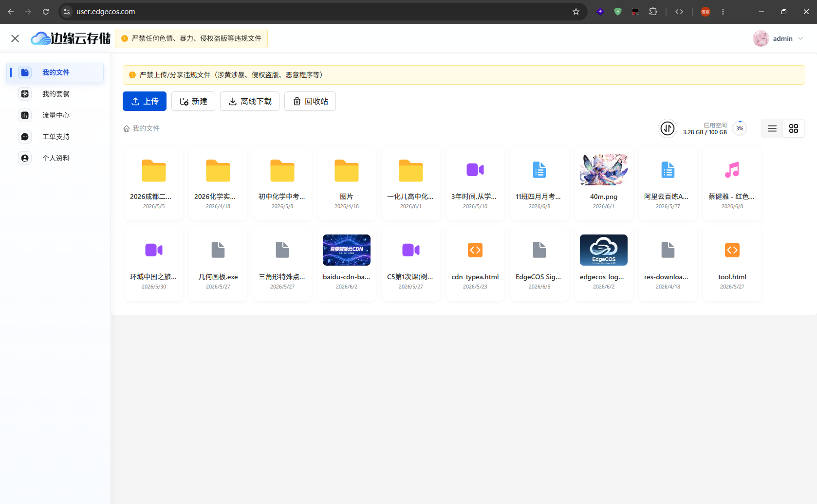This screenshot has width=817, height=504.
Task: Open the 2026化学实... folder
Action: 218,183
